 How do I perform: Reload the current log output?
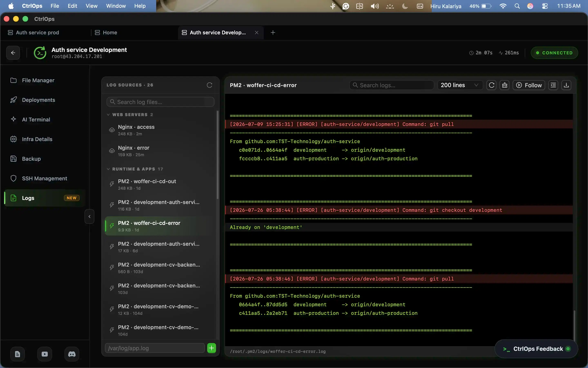pos(492,85)
